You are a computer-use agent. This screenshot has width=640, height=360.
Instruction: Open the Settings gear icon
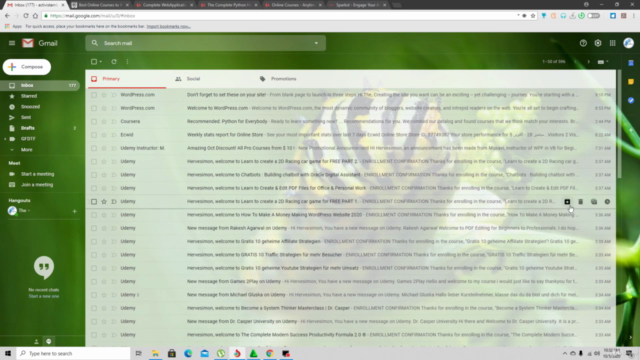coord(598,43)
